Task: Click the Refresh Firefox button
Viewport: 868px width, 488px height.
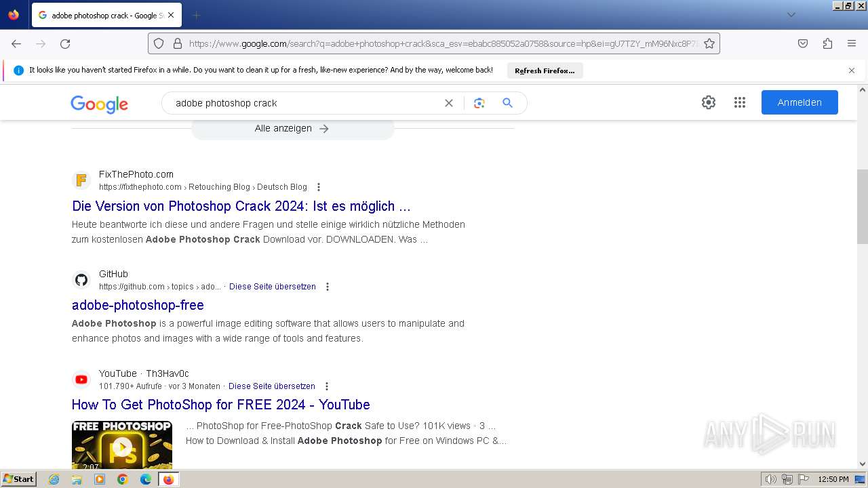Action: point(545,70)
